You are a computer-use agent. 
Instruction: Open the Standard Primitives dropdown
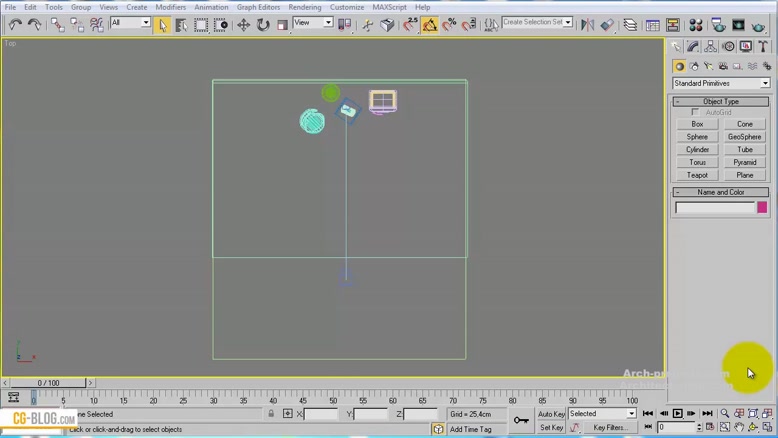pyautogui.click(x=721, y=84)
